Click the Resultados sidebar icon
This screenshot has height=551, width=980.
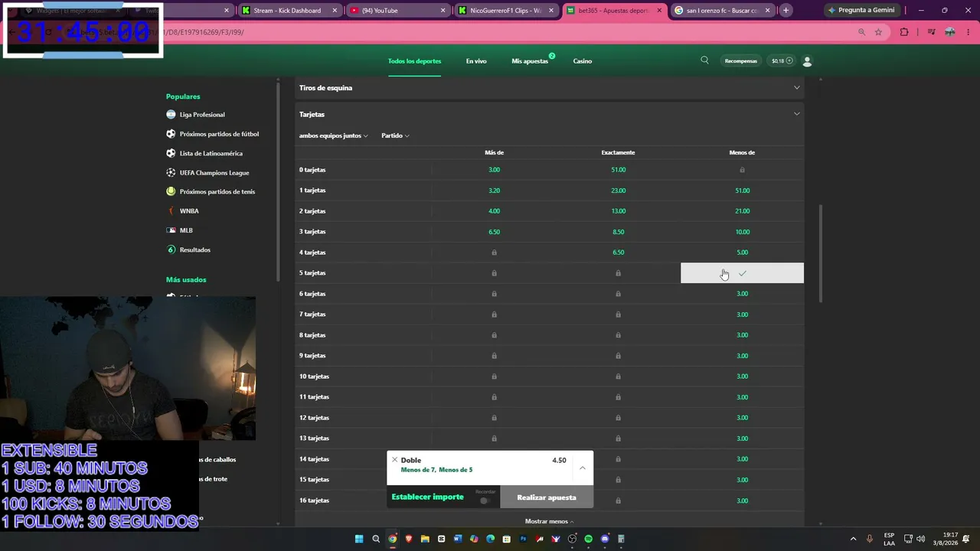pos(171,249)
